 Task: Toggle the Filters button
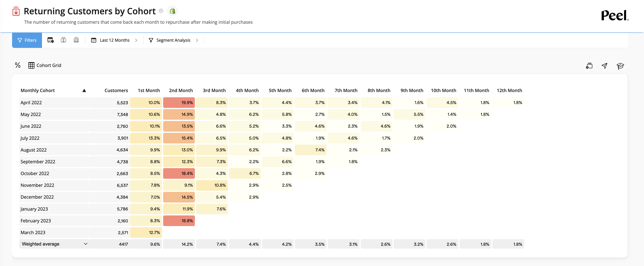[27, 40]
